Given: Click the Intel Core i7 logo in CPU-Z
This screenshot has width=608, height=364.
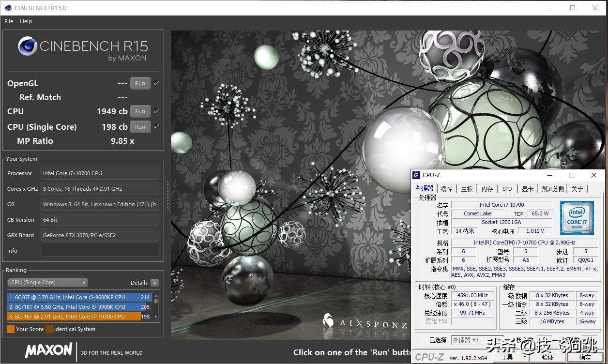Looking at the screenshot, I should (577, 218).
